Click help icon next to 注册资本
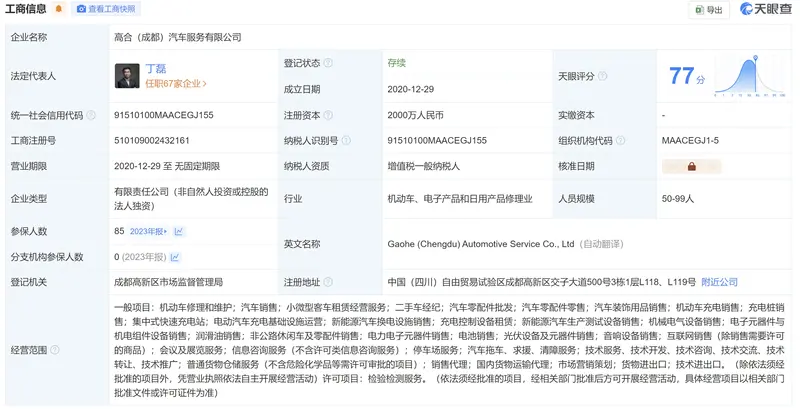The width and height of the screenshot is (800, 409). 328,115
